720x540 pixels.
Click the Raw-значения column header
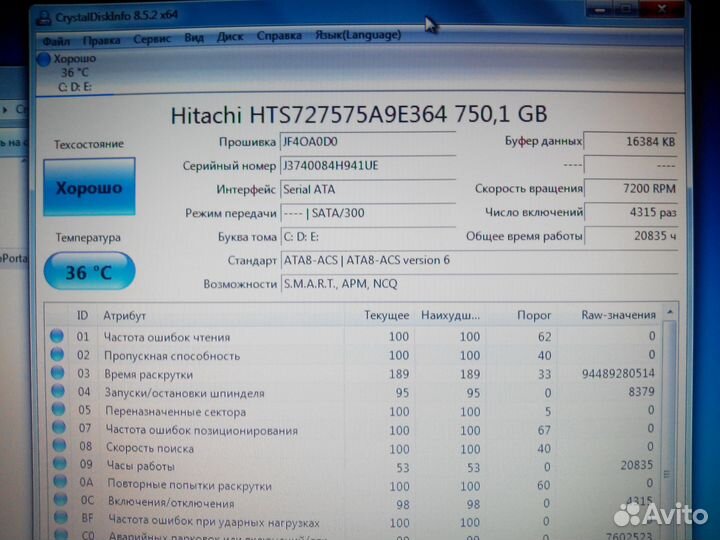(x=618, y=315)
